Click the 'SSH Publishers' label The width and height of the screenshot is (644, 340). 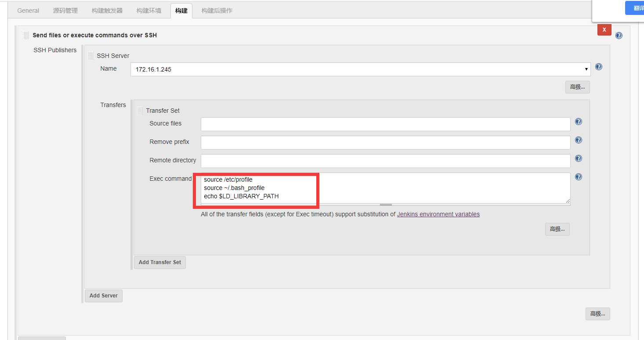pos(55,50)
